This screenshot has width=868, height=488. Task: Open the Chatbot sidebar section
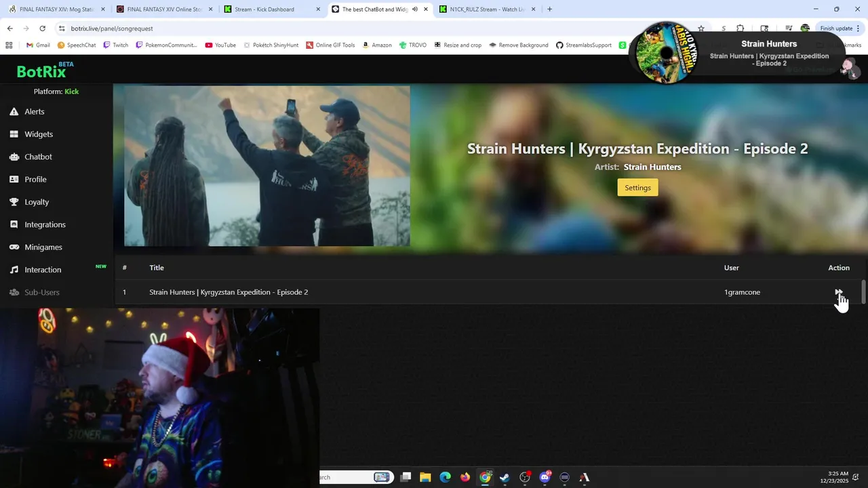click(x=31, y=157)
